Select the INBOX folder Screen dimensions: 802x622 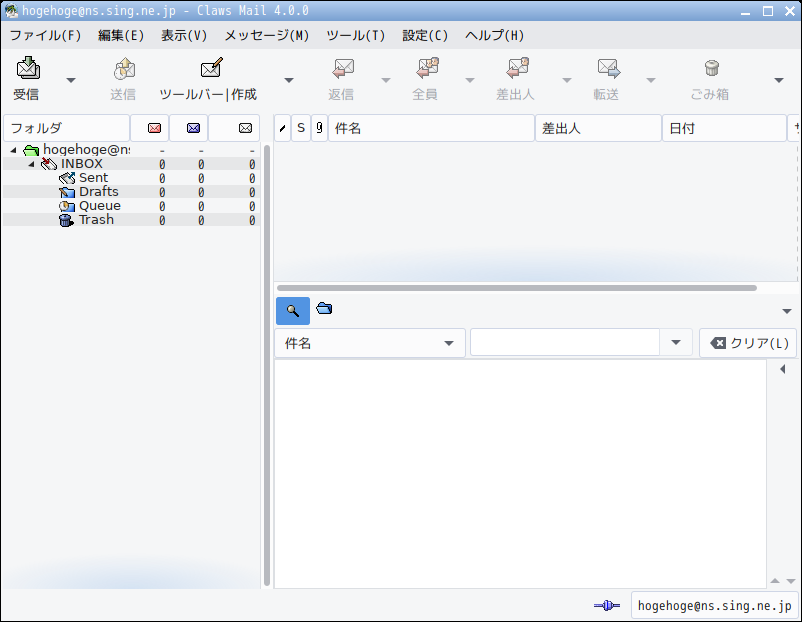[82, 164]
